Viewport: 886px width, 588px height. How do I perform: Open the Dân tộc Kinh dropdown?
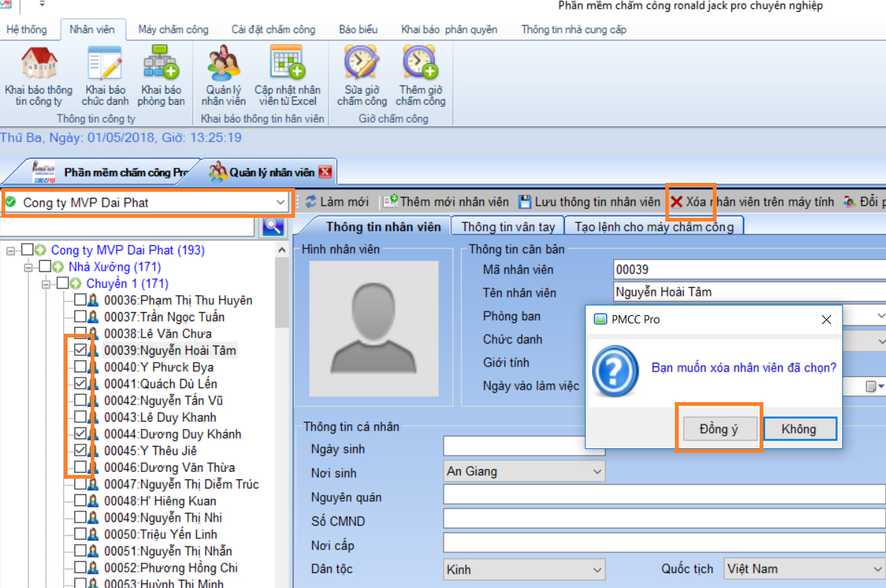click(597, 569)
